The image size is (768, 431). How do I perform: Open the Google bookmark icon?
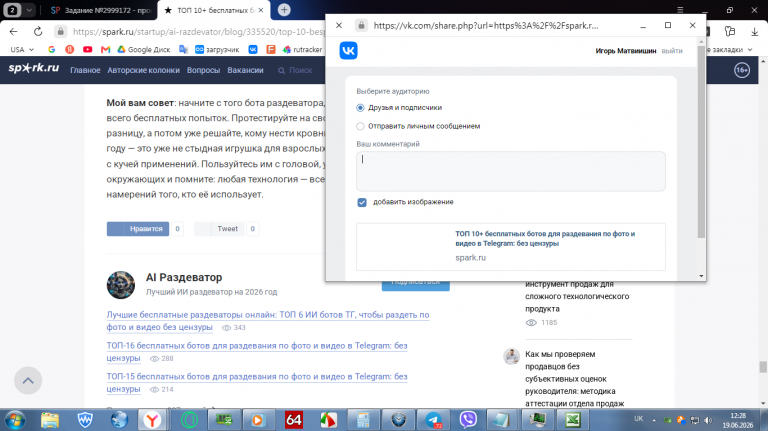click(51, 49)
